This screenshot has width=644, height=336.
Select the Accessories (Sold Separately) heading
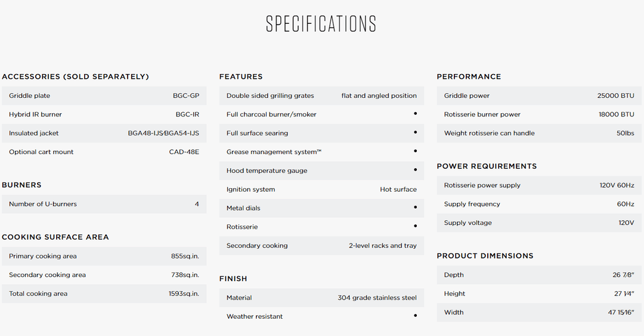pos(75,76)
